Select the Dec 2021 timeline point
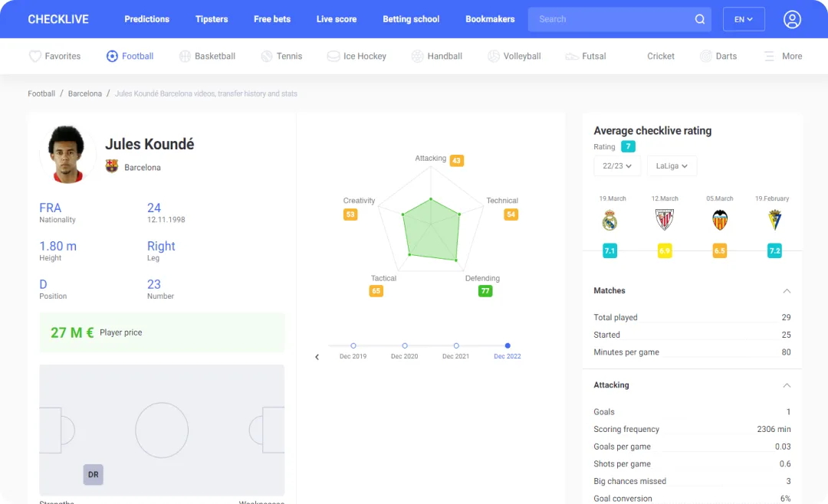 click(x=456, y=345)
